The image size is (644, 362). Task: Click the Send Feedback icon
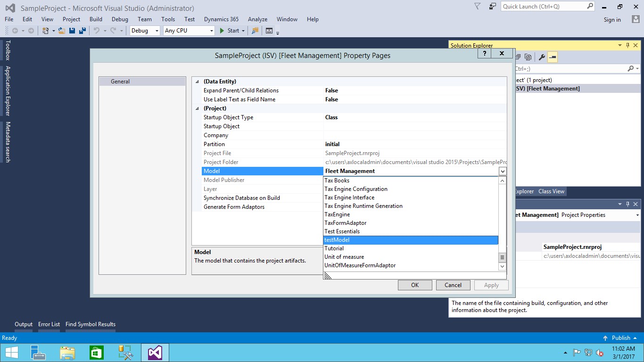point(492,6)
